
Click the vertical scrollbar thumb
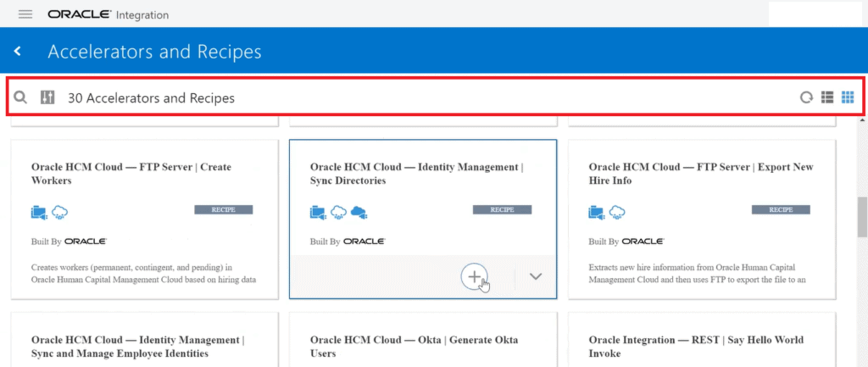(x=862, y=216)
